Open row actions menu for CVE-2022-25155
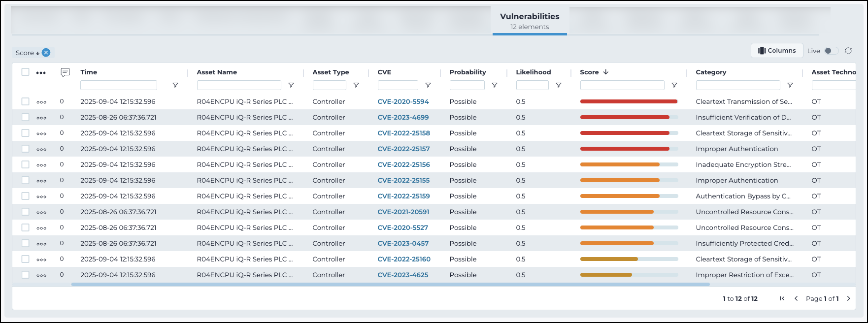The width and height of the screenshot is (868, 323). coord(41,181)
